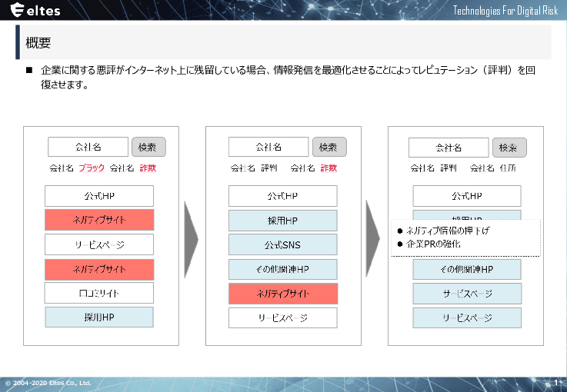The image size is (567, 392).
Task: Click the copyright notice '2004-2020 Eltes Co., Ltd.'
Action: [x=48, y=383]
